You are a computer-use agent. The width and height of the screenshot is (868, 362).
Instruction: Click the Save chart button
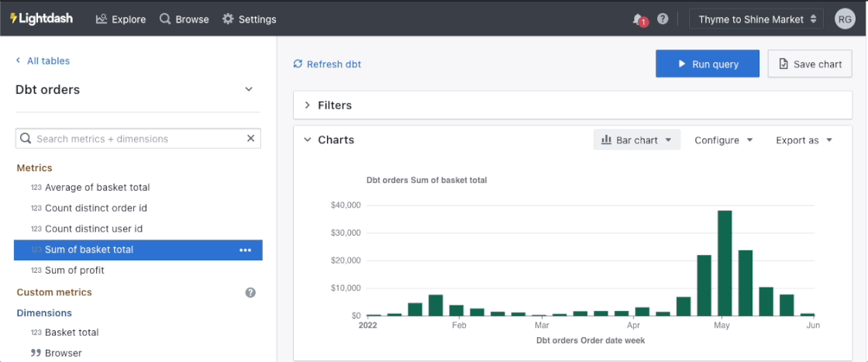810,64
